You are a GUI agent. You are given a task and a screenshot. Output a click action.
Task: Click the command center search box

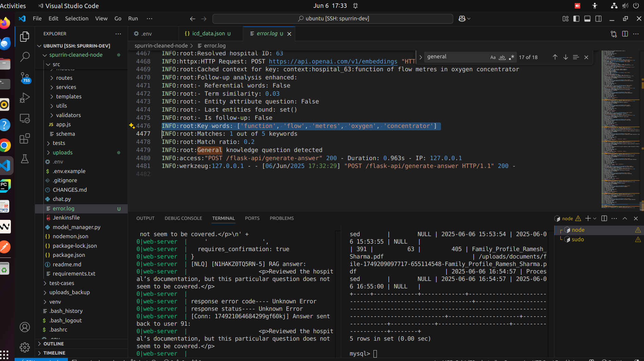pyautogui.click(x=333, y=19)
